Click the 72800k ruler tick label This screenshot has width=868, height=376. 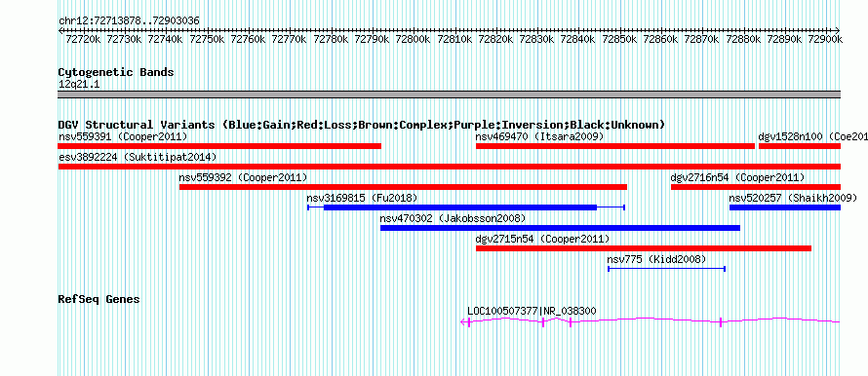coord(414,39)
